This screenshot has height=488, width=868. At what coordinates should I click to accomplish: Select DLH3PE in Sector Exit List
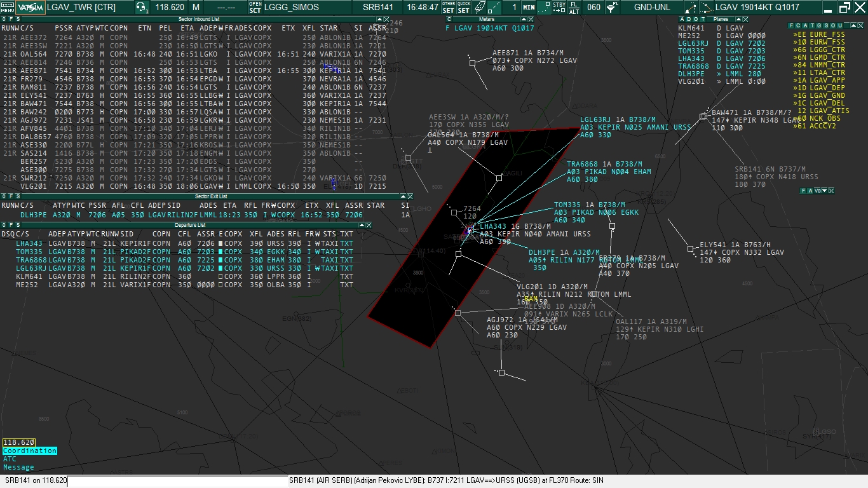tap(33, 215)
